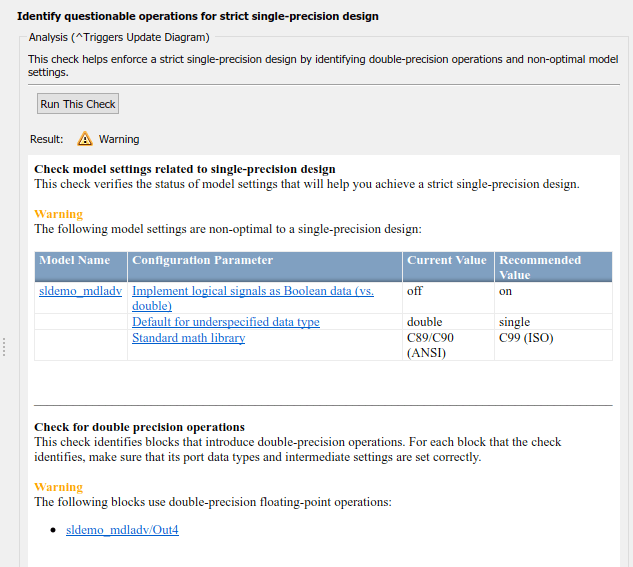Click the Current Value column header
The width and height of the screenshot is (633, 567).
447,260
